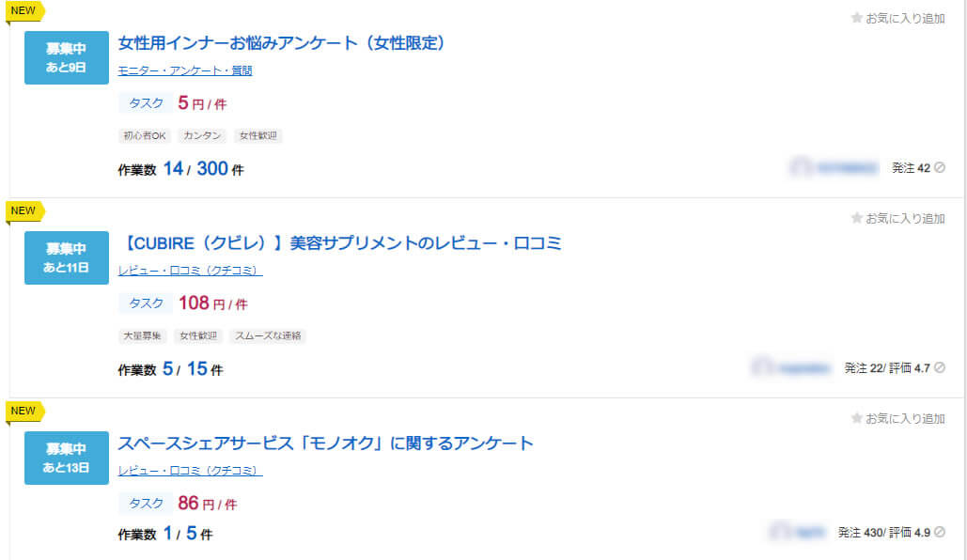Open レビュー・口コミ category under モノオク job
Image resolution: width=967 pixels, height=560 pixels.
point(190,471)
